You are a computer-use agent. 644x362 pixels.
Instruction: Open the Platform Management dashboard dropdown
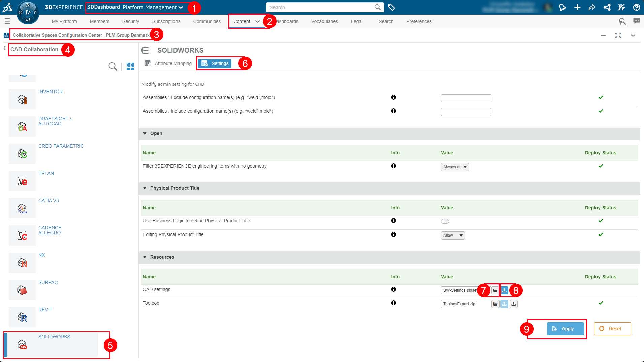pyautogui.click(x=153, y=7)
